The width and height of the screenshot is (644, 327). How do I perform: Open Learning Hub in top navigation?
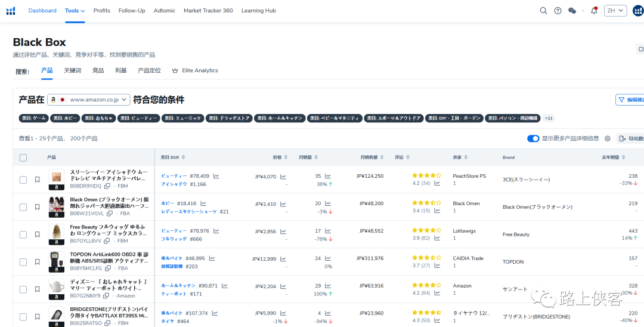[x=259, y=11]
